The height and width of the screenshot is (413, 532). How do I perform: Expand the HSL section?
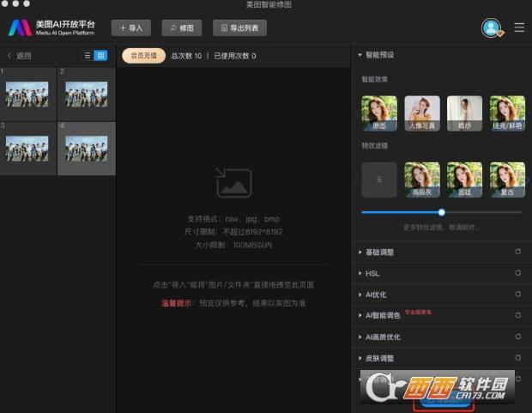[369, 273]
